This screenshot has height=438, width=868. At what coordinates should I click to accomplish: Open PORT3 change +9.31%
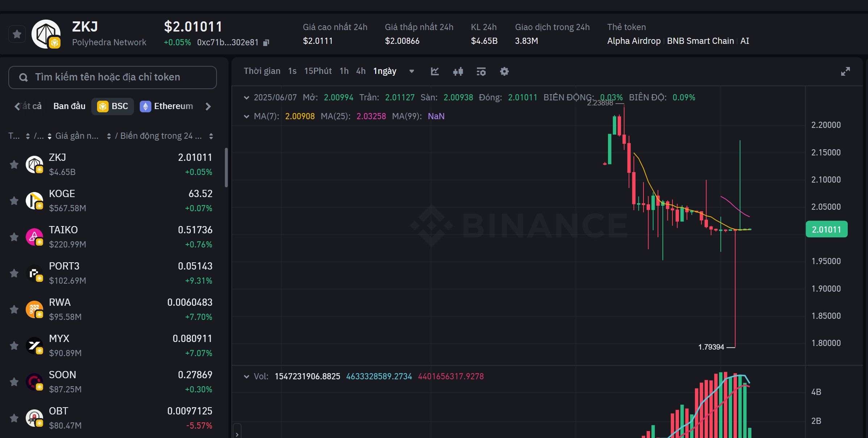[198, 281]
